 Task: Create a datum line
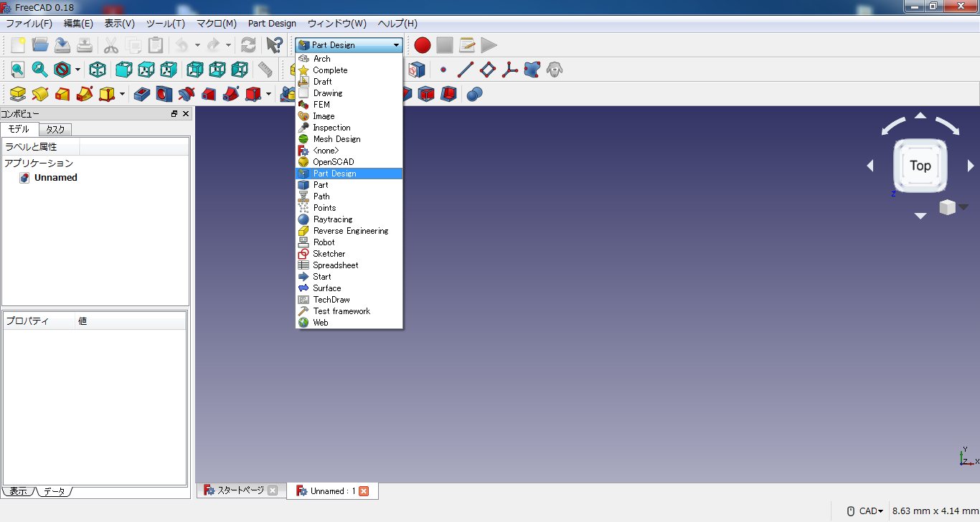[466, 70]
